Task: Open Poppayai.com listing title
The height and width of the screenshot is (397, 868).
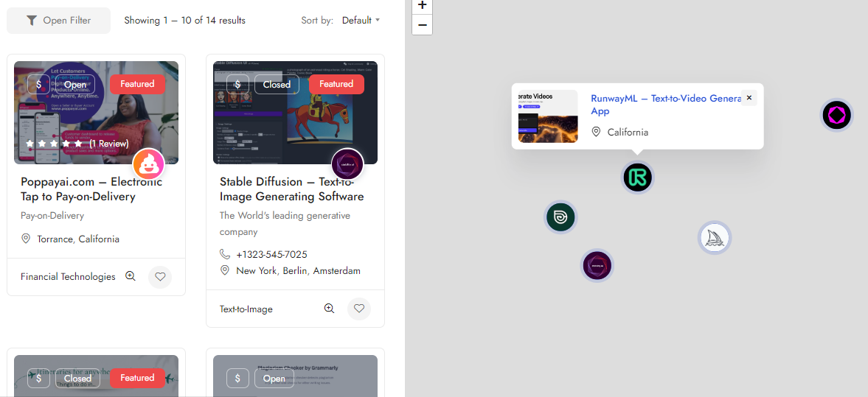Action: pyautogui.click(x=91, y=189)
